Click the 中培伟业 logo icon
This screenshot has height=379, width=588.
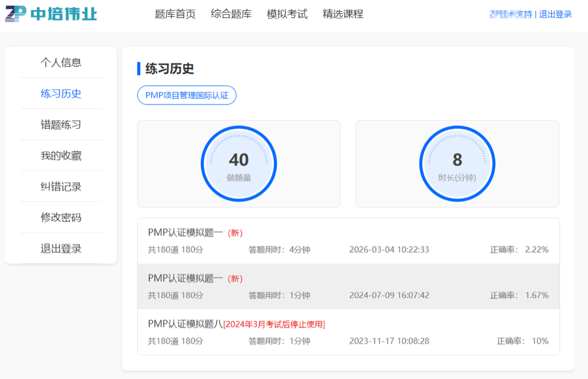tap(16, 13)
